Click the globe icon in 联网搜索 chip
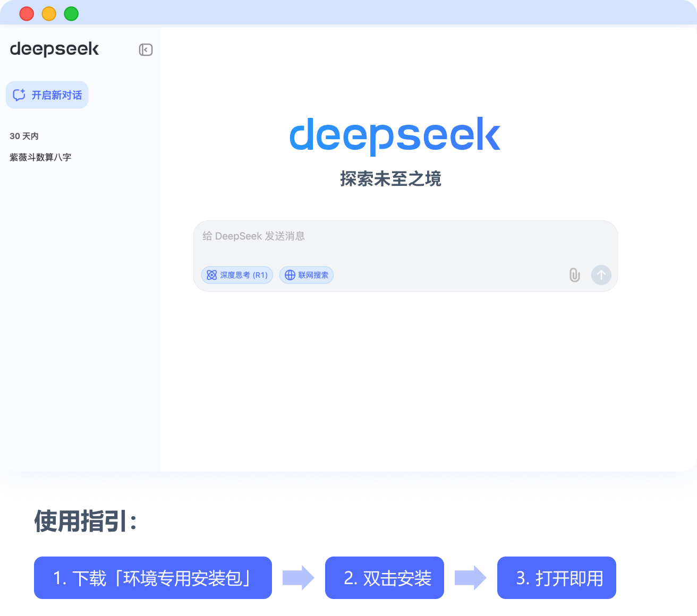This screenshot has width=697, height=616. click(x=290, y=275)
